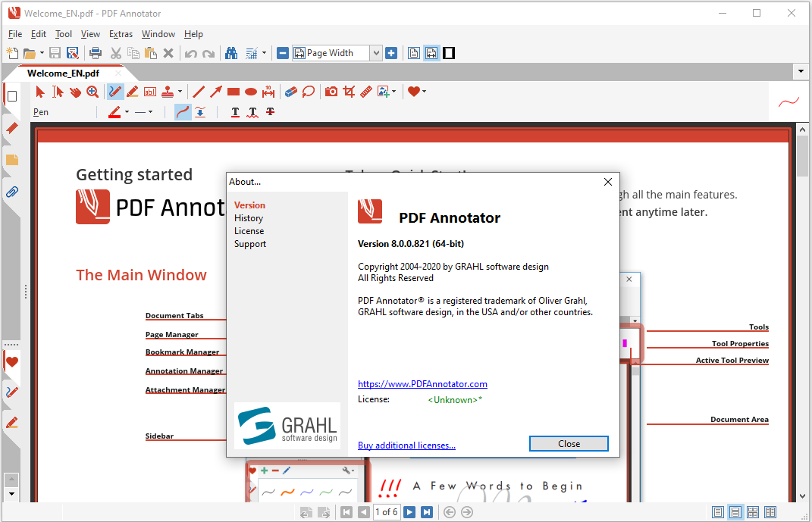
Task: Activate the Pan hand tool
Action: click(x=75, y=92)
